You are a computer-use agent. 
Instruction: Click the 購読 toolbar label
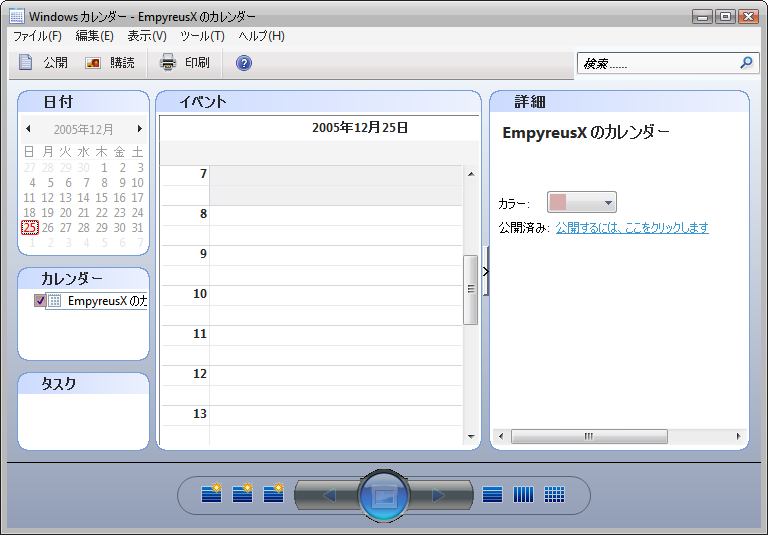click(122, 63)
